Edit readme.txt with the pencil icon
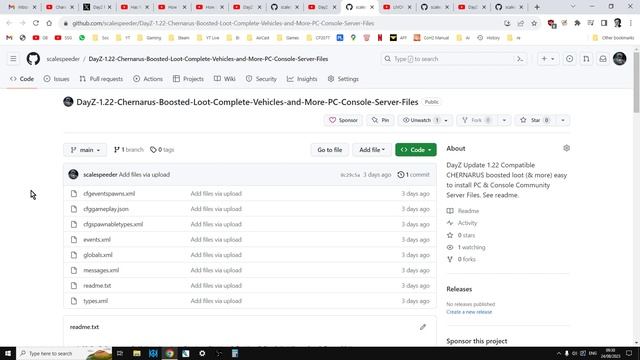The height and width of the screenshot is (360, 640). [423, 327]
